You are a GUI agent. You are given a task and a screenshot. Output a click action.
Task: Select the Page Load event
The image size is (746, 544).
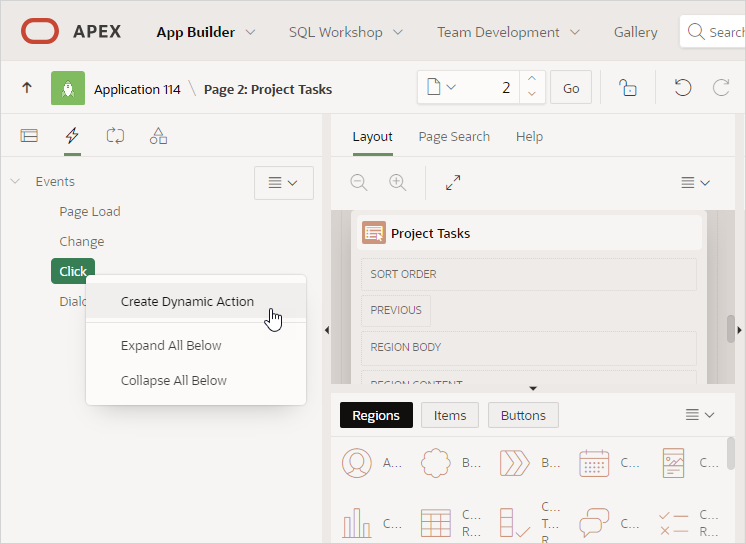click(x=90, y=212)
